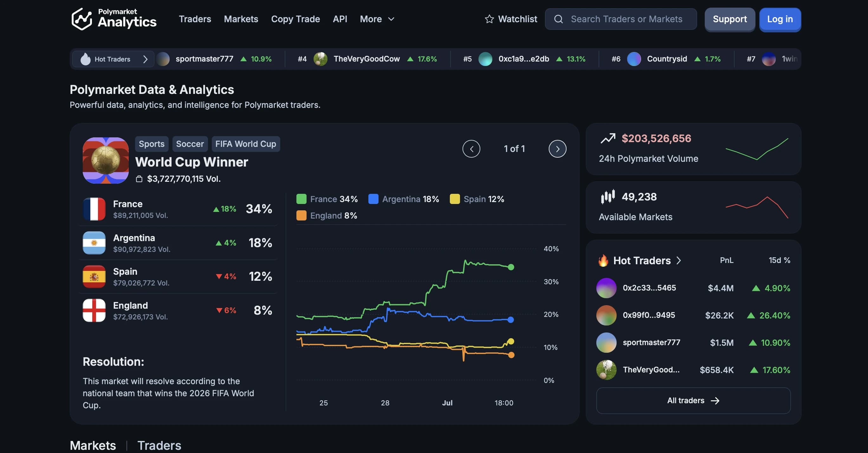Screen dimensions: 868x453
Task: Open 0x2c33...5465 trader name
Action: 649,288
